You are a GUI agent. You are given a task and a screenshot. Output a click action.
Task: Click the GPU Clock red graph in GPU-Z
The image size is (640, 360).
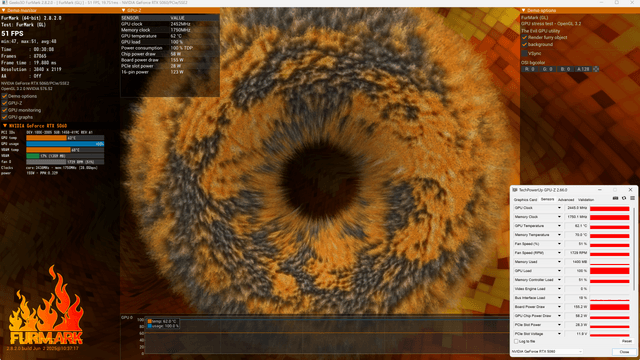609,208
